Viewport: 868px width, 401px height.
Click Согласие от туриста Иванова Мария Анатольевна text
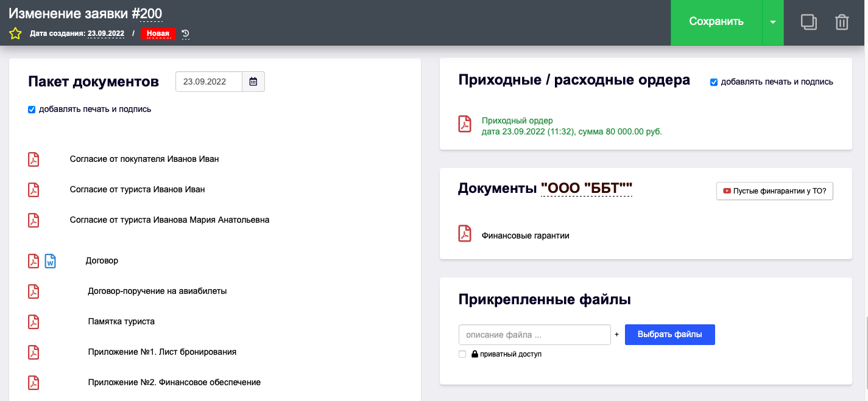point(170,220)
